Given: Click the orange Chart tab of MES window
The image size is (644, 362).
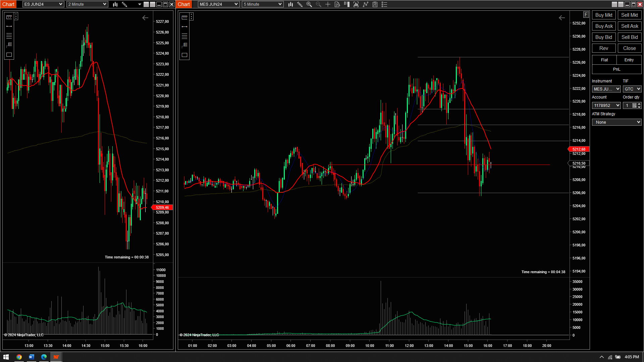Looking at the screenshot, I should tap(184, 4).
